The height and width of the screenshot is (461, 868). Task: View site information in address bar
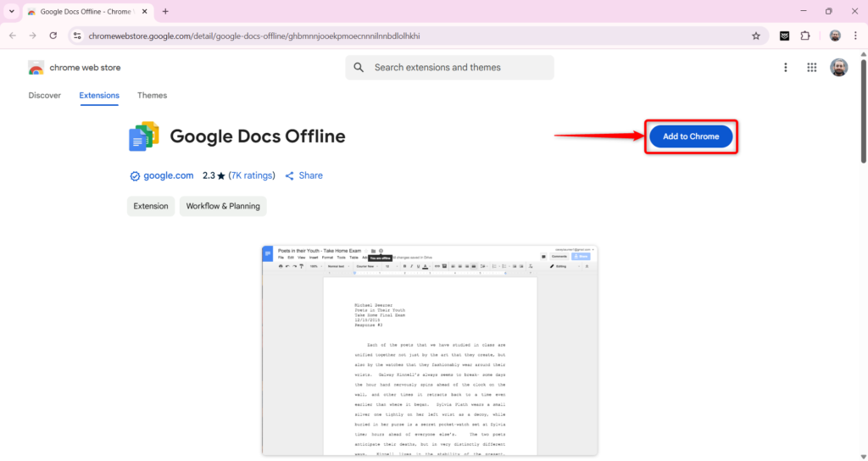click(77, 36)
